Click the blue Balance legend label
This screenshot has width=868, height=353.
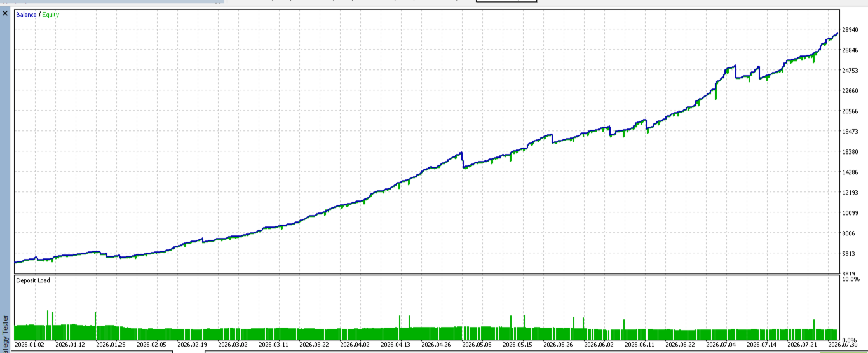26,14
